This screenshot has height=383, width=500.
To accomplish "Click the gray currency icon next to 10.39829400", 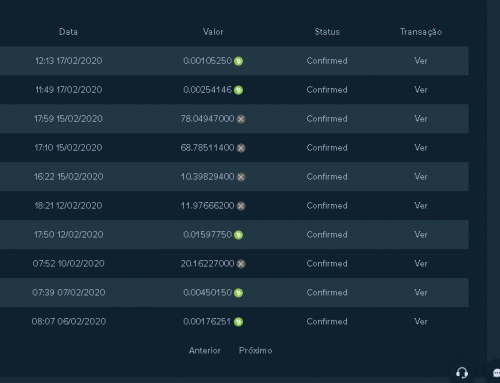I will [x=241, y=177].
